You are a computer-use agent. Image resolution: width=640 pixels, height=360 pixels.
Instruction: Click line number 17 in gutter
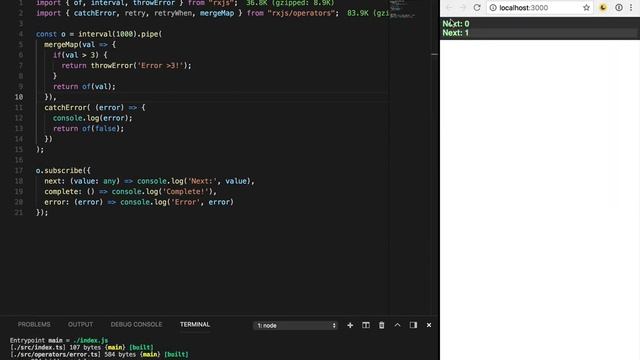pyautogui.click(x=19, y=171)
